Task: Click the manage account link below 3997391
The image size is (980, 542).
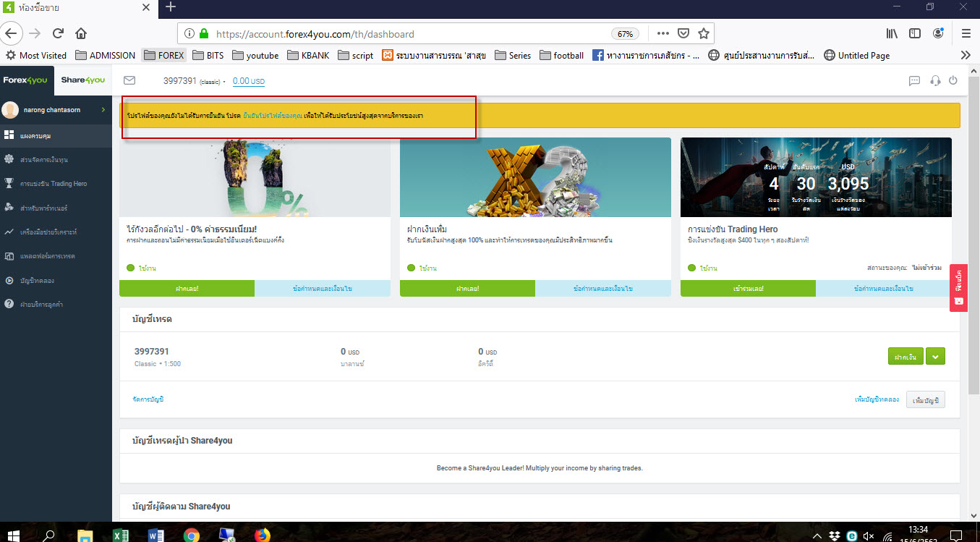Action: point(148,399)
